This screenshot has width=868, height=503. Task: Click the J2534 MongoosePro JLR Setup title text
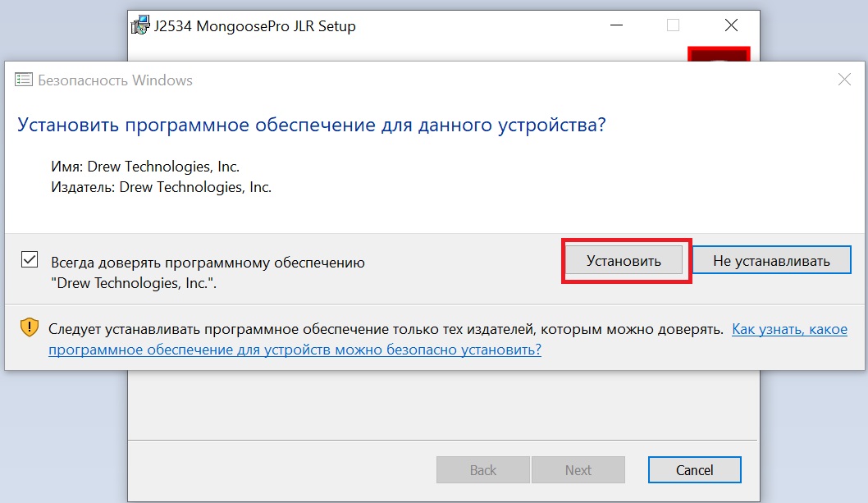click(254, 26)
